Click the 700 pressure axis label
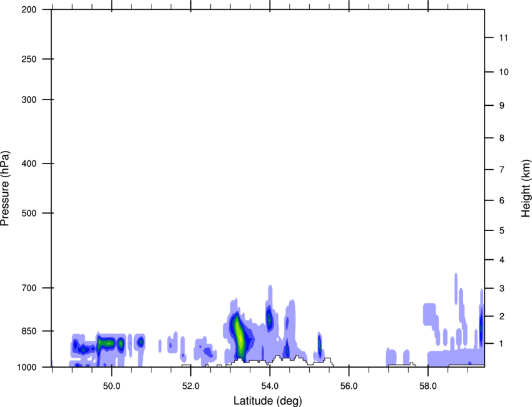The height and width of the screenshot is (407, 532). tap(29, 288)
